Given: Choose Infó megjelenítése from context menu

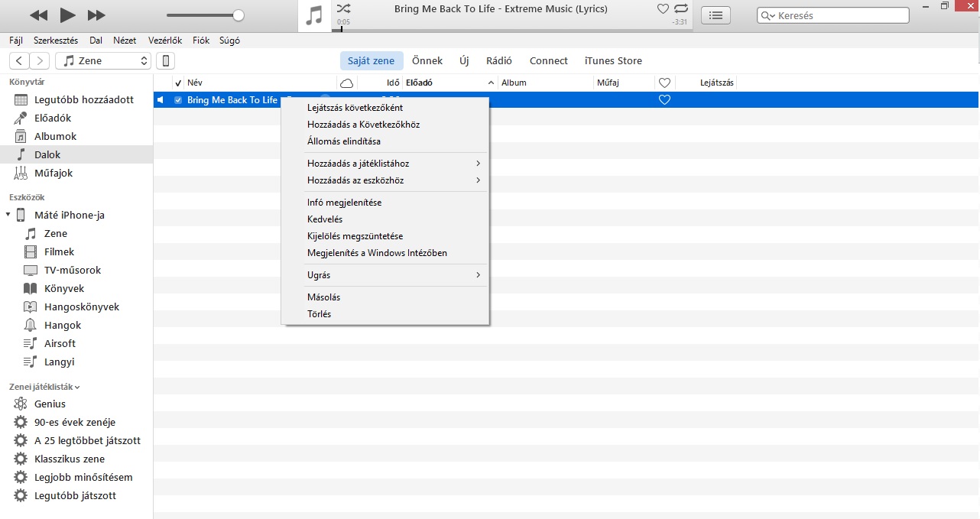Looking at the screenshot, I should (385, 203).
